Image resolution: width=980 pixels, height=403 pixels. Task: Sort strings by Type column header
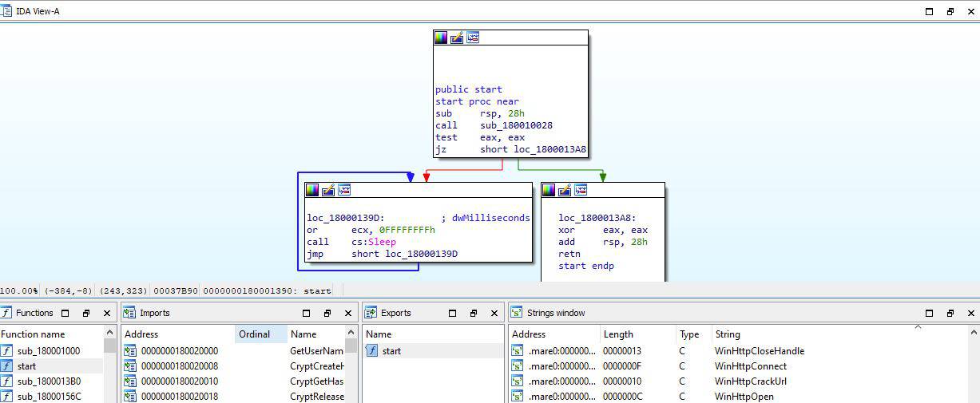coord(688,334)
